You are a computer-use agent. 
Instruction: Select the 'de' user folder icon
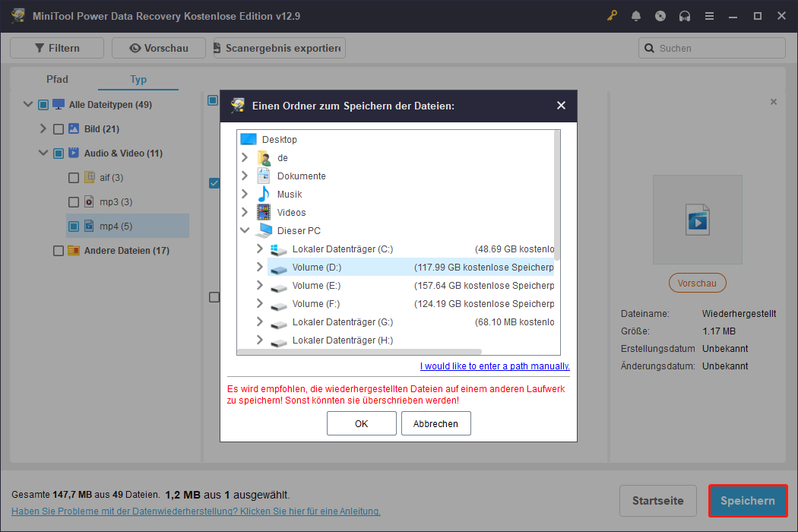click(264, 158)
